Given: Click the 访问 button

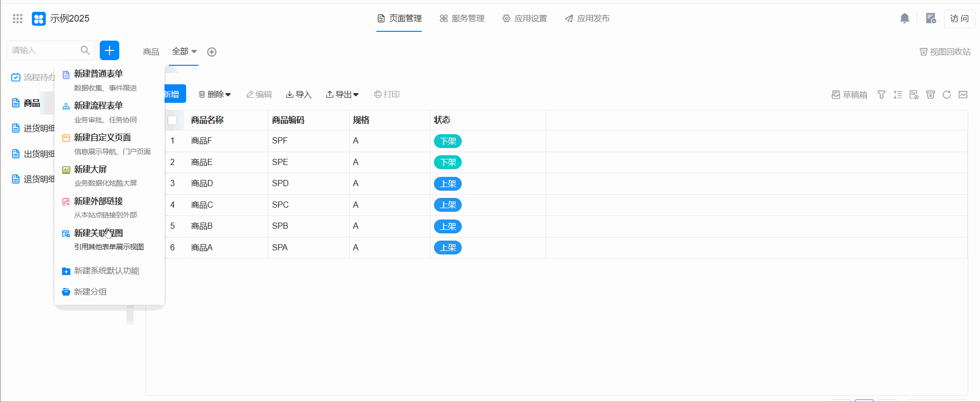Looking at the screenshot, I should tap(959, 19).
